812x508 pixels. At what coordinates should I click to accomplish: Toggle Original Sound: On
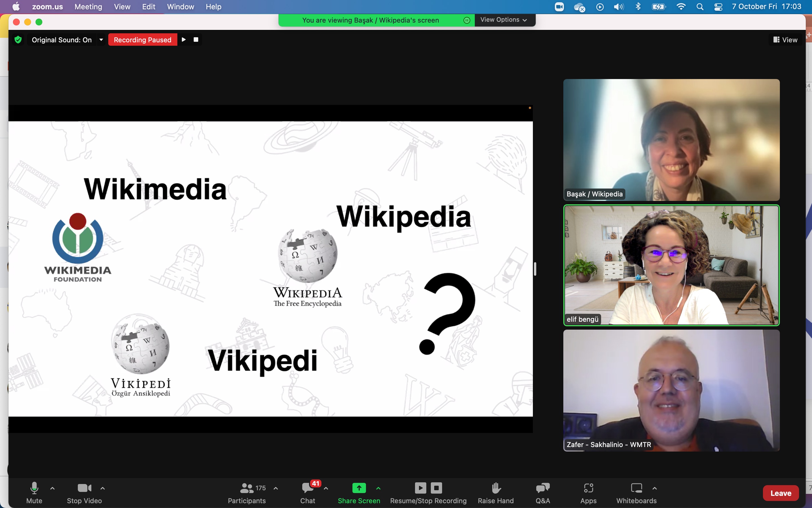pyautogui.click(x=62, y=40)
